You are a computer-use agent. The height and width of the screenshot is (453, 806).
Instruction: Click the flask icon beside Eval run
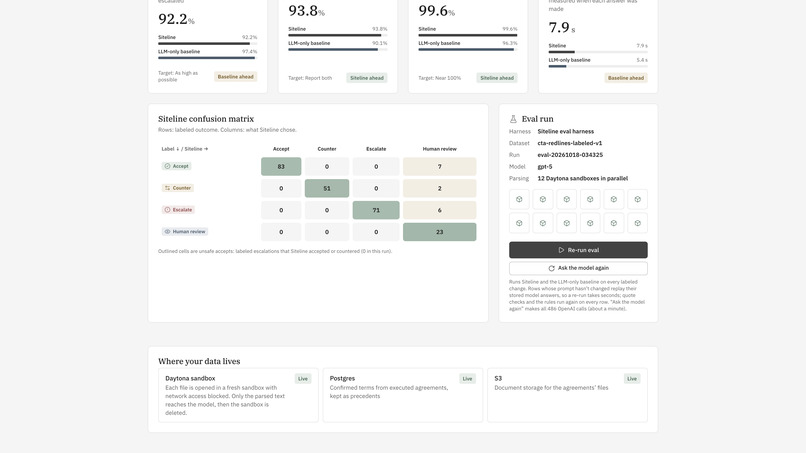pos(513,119)
